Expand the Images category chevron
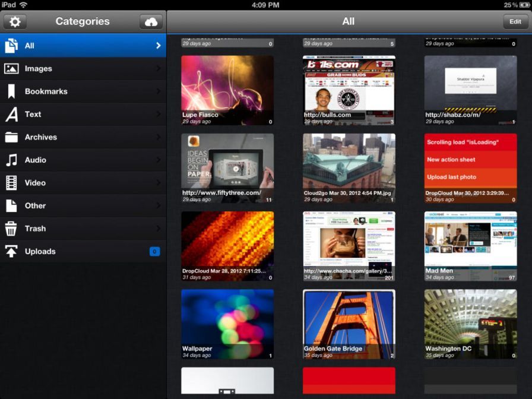 point(158,68)
